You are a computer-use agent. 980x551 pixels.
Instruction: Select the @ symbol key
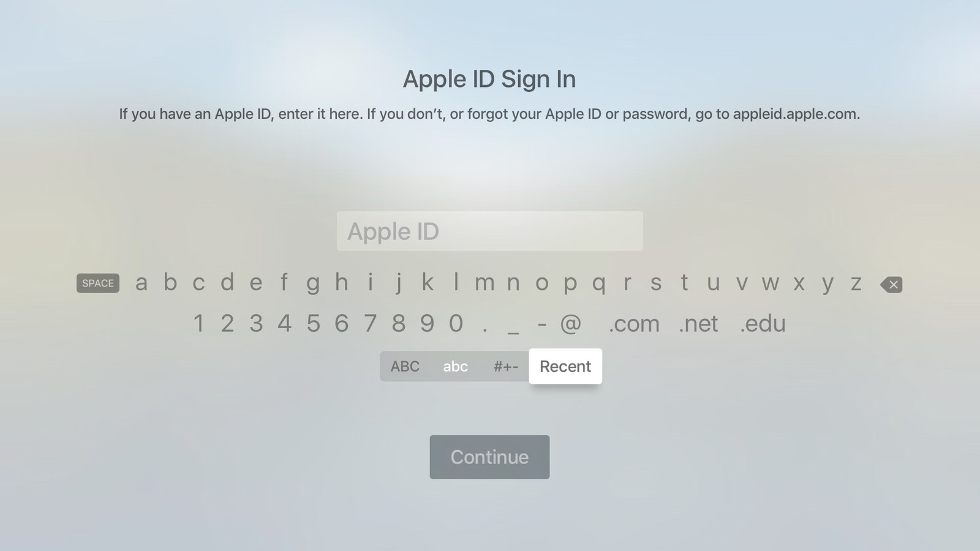(570, 323)
